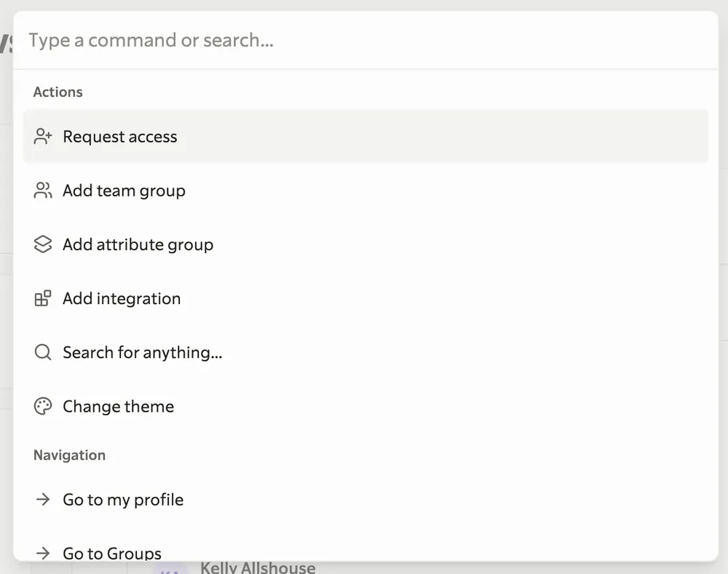
Task: Click the stacked layers icon for attribute group
Action: click(x=43, y=244)
